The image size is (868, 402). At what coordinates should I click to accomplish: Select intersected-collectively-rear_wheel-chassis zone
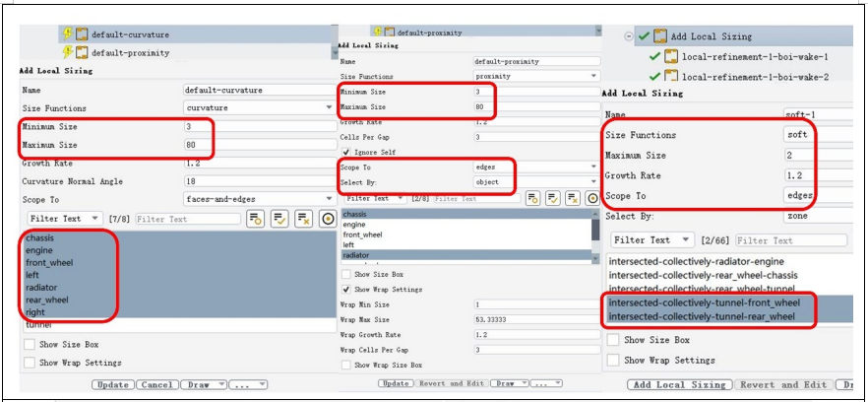click(x=728, y=275)
